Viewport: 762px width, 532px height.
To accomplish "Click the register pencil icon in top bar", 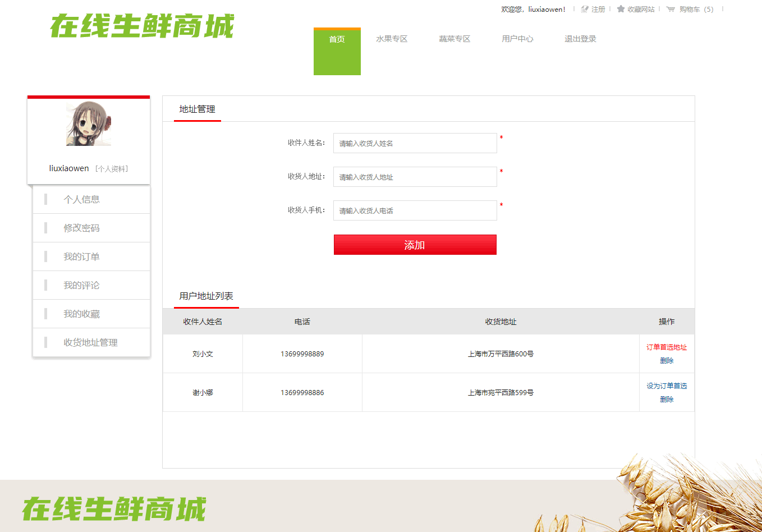I will 585,9.
